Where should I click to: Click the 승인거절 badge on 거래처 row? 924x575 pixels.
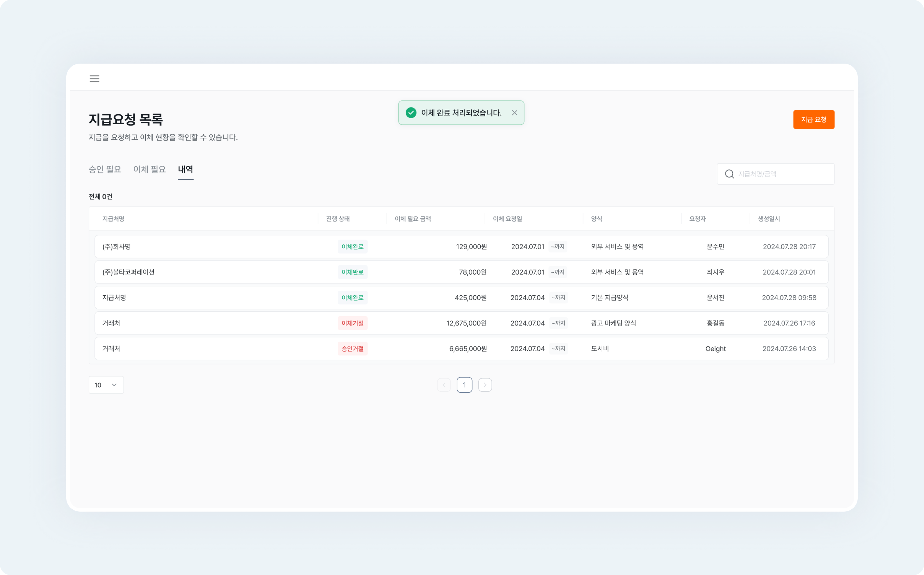[x=352, y=348]
